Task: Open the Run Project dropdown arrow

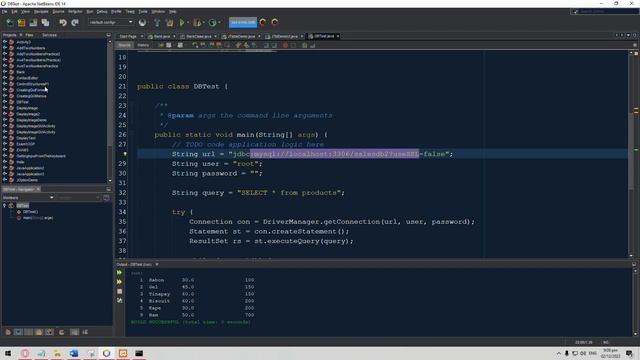Action: (188, 22)
